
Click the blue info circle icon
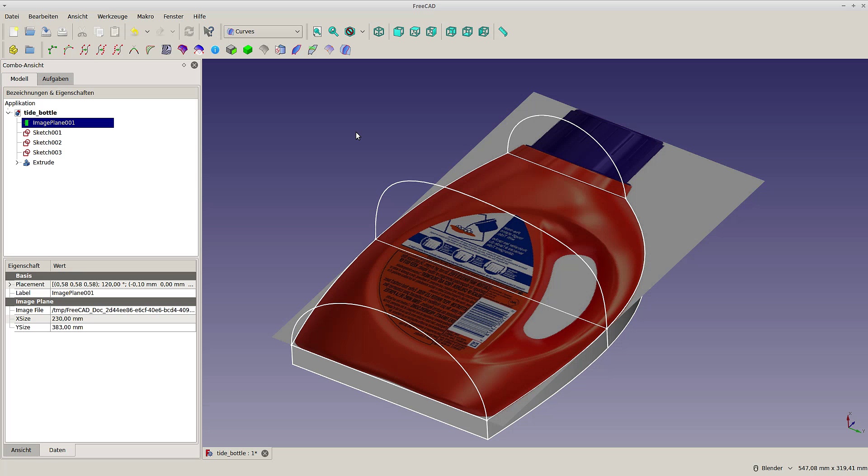215,50
